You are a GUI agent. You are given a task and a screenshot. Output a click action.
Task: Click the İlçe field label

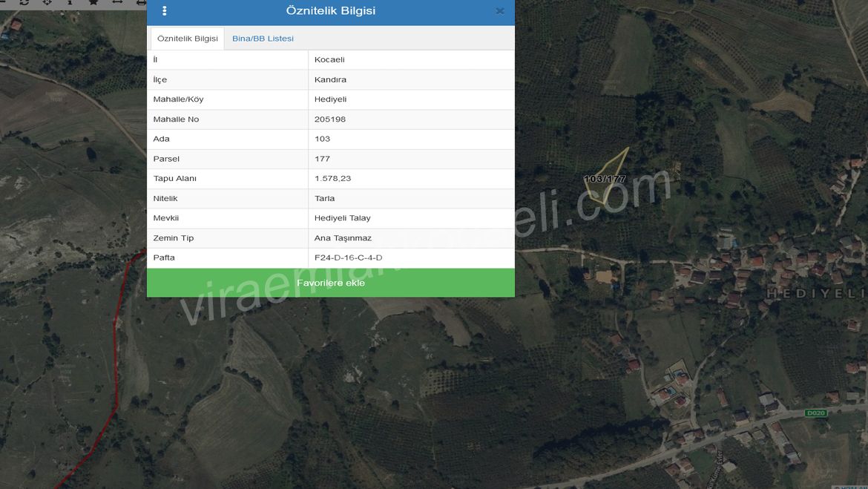point(160,79)
